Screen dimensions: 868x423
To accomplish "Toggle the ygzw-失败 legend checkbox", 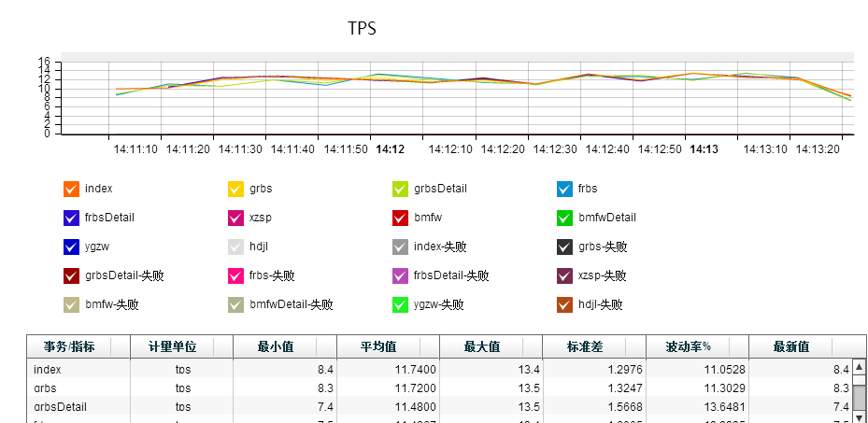I will (400, 304).
